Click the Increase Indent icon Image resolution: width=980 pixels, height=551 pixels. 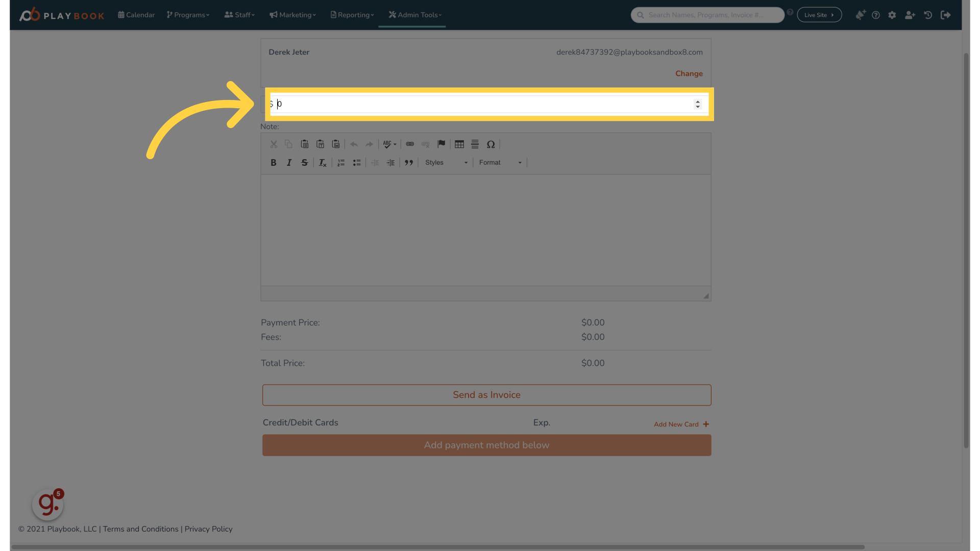(x=390, y=163)
